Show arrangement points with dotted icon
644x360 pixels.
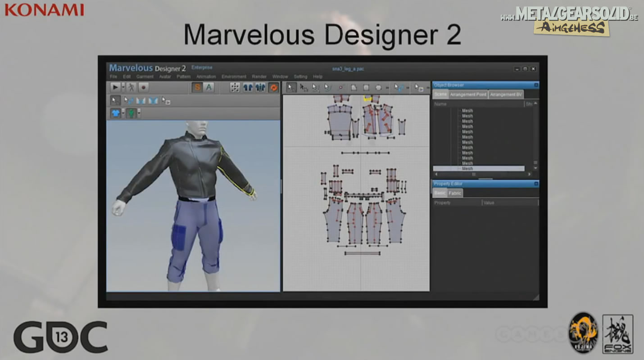[235, 87]
